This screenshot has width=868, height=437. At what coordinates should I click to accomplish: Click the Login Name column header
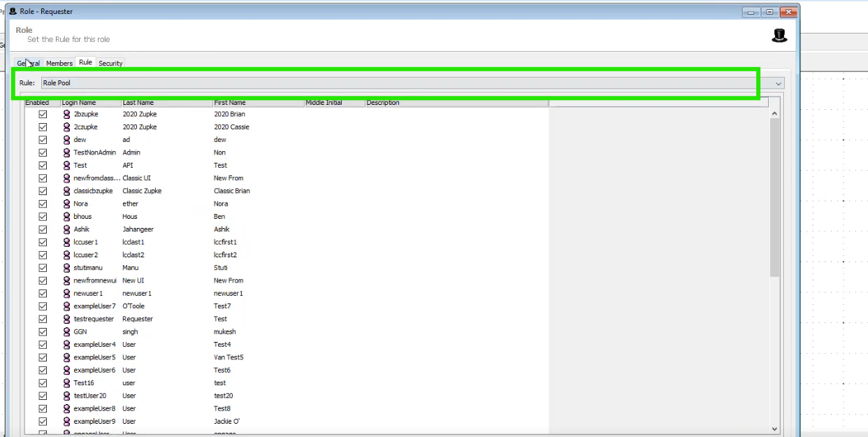click(86, 102)
